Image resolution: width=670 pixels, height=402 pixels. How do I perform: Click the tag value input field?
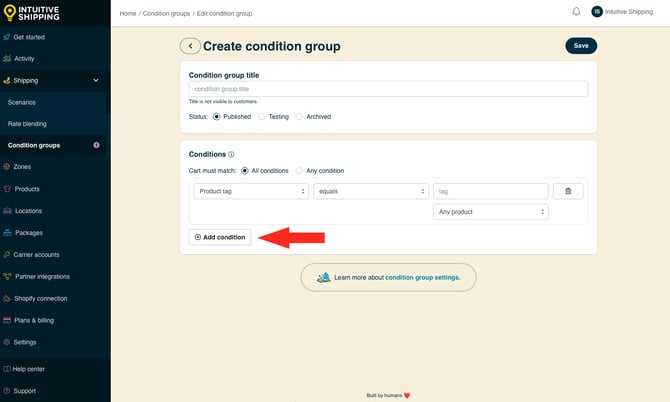(491, 191)
